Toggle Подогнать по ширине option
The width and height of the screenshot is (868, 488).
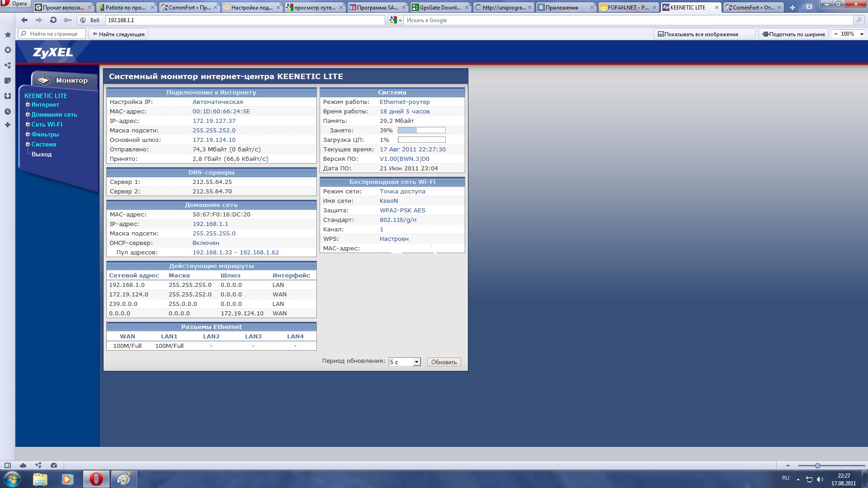[x=793, y=34]
